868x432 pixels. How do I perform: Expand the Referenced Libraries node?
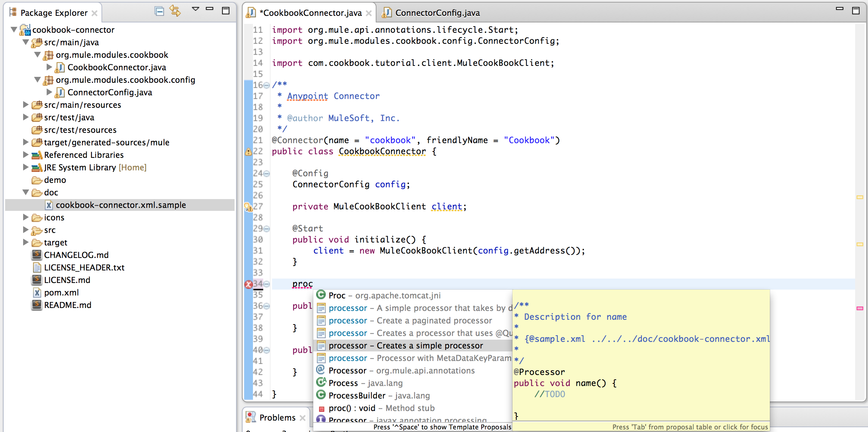[25, 155]
